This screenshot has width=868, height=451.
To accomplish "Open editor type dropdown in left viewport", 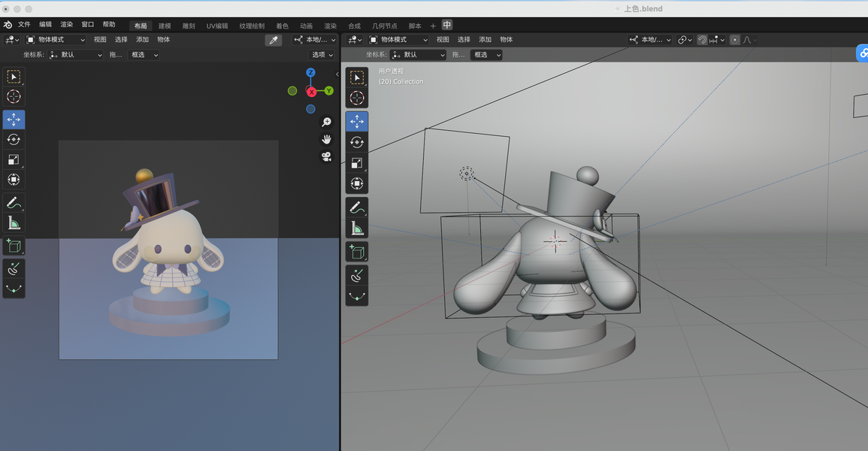I will click(x=11, y=40).
